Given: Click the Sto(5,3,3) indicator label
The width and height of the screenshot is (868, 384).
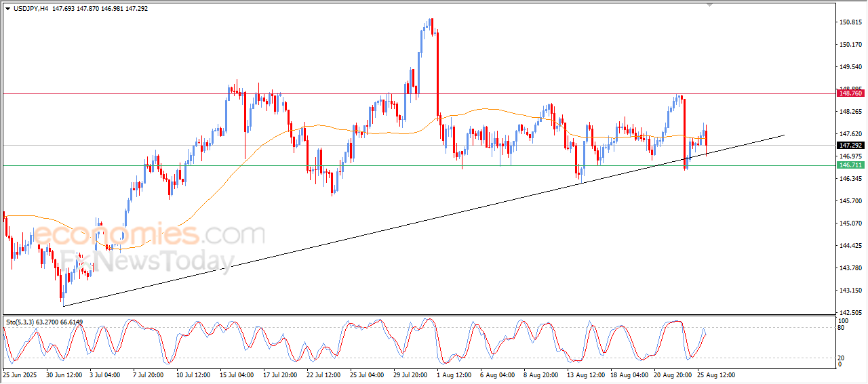Looking at the screenshot, I should coord(44,322).
